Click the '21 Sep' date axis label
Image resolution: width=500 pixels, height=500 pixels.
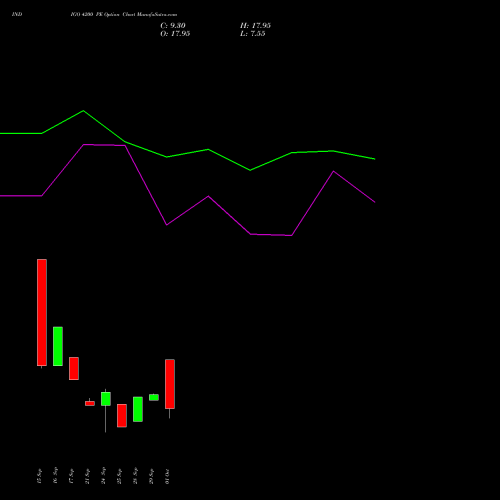click(x=87, y=476)
